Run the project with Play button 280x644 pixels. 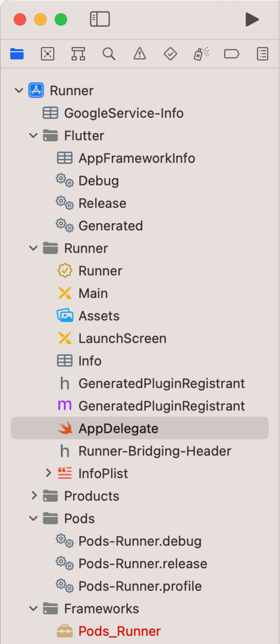(x=252, y=19)
